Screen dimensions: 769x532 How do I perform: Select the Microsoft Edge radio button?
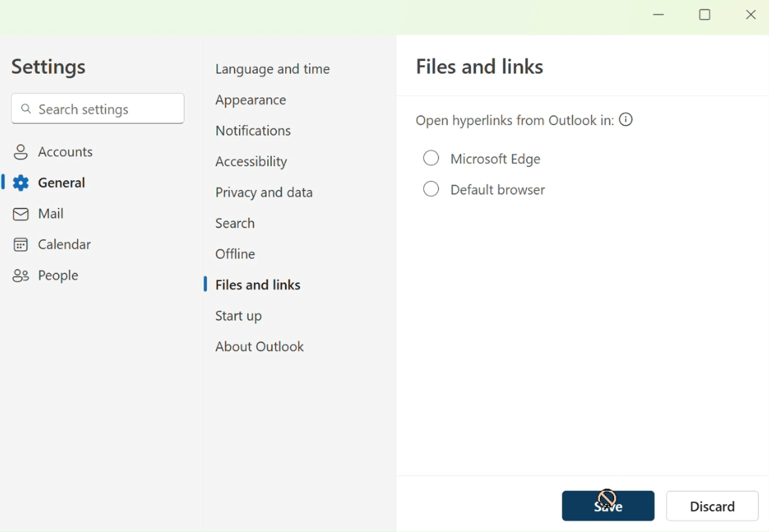point(431,158)
